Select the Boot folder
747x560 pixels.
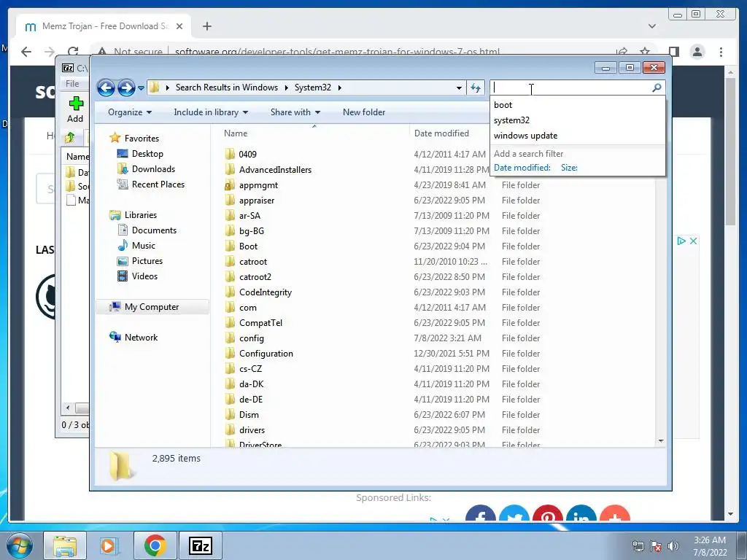click(248, 246)
